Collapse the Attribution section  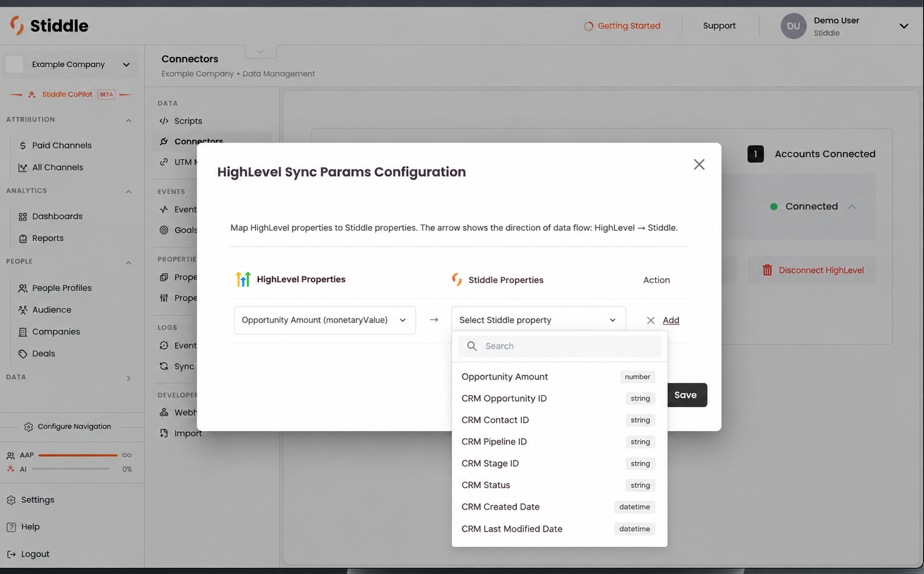click(128, 120)
